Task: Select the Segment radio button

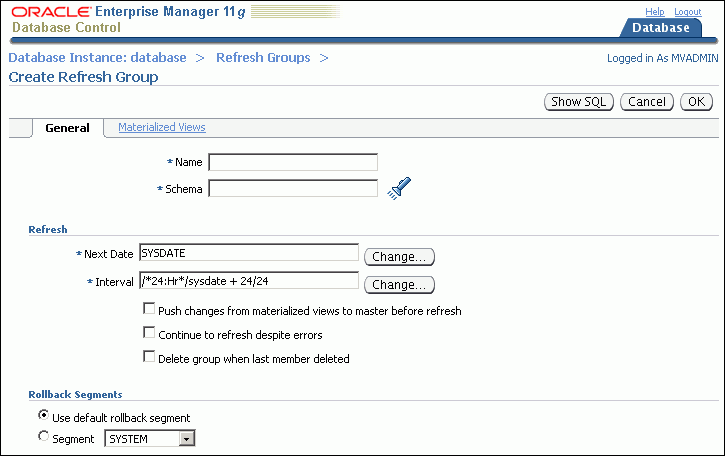Action: (x=43, y=436)
